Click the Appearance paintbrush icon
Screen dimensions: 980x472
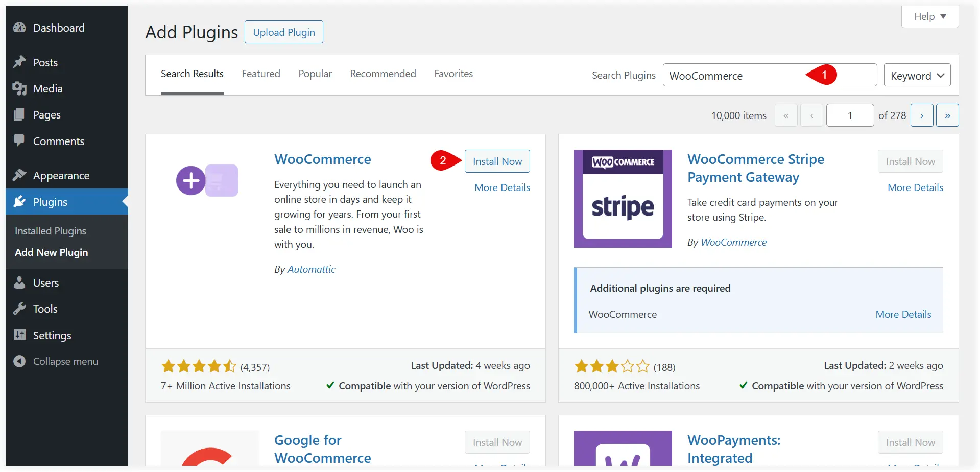(19, 175)
